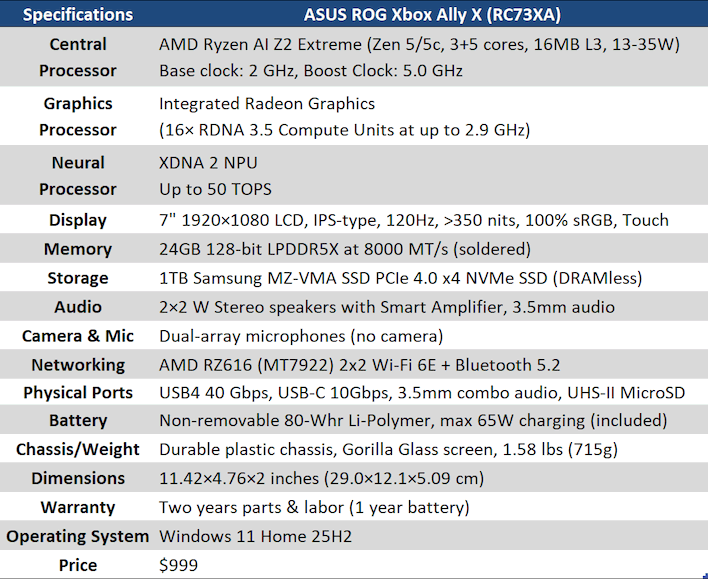Select the 80-Whr Li-Polymer battery value
The height and width of the screenshot is (579, 708).
point(413,421)
